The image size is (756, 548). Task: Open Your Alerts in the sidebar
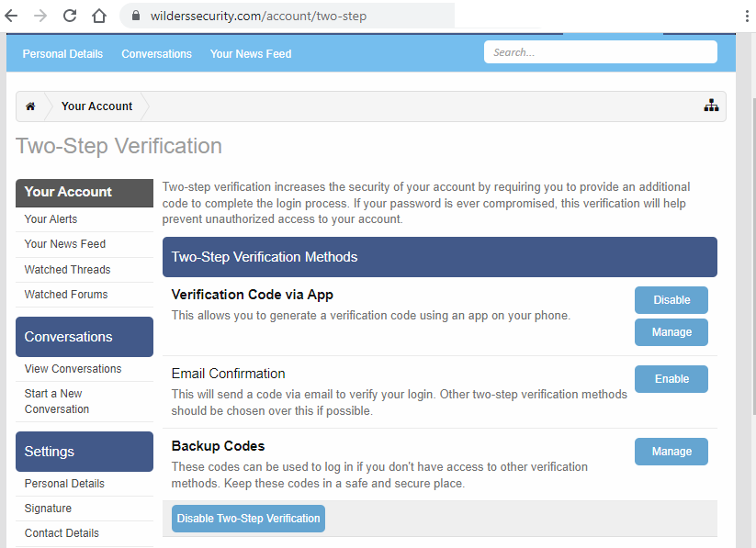pos(50,218)
